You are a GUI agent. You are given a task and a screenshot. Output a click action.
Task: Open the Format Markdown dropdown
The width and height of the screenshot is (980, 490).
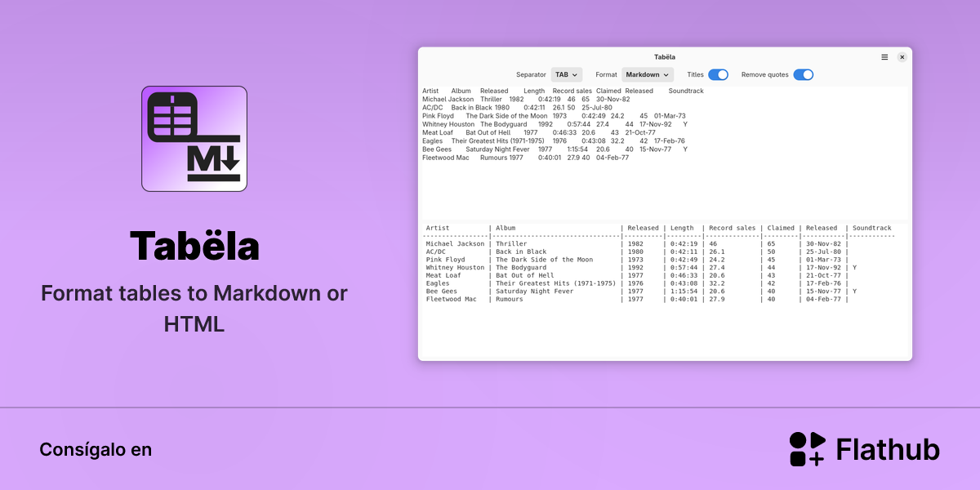click(648, 74)
